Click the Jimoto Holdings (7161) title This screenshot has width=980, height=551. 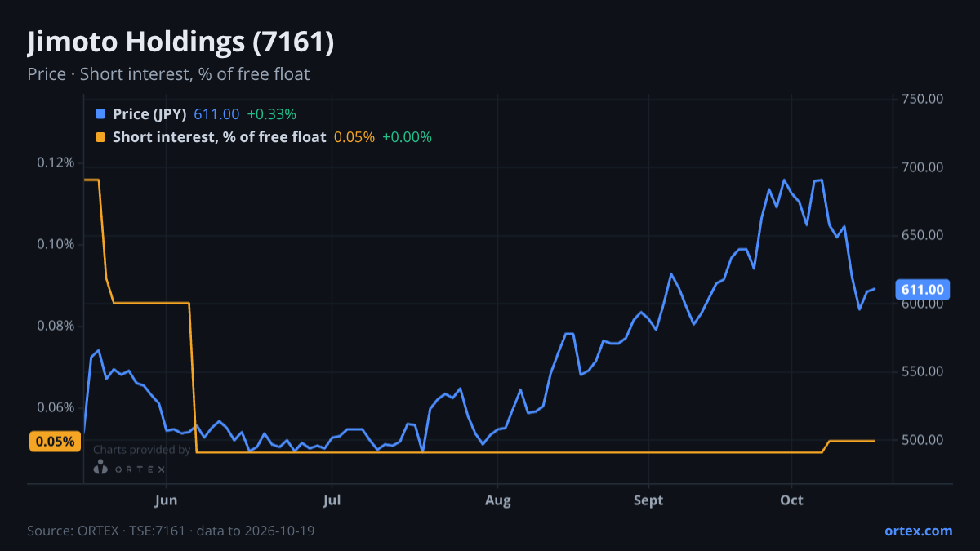click(180, 42)
